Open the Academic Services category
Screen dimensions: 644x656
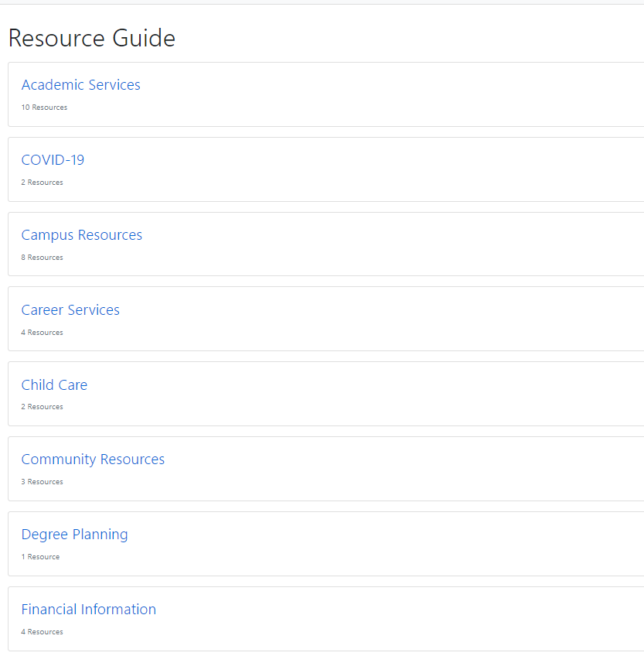[x=80, y=85]
